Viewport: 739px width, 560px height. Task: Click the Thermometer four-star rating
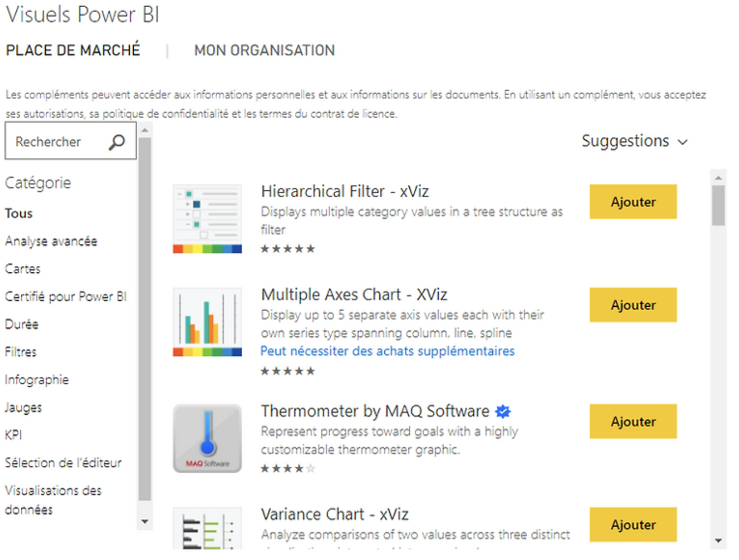(x=288, y=468)
